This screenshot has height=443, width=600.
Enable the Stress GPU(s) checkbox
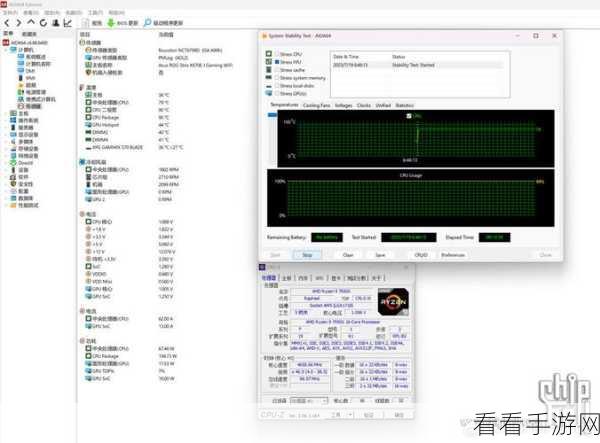coord(277,93)
